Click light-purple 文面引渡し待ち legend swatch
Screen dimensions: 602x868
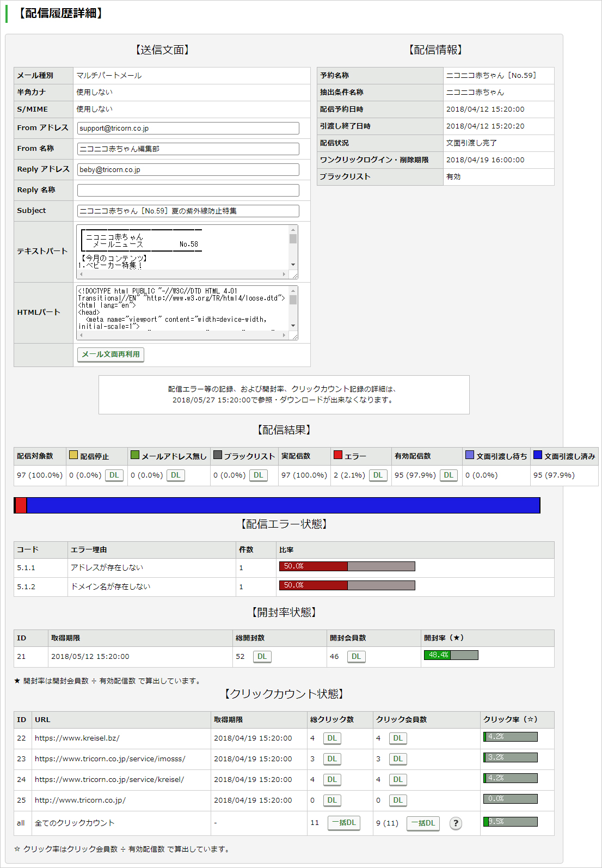click(470, 455)
